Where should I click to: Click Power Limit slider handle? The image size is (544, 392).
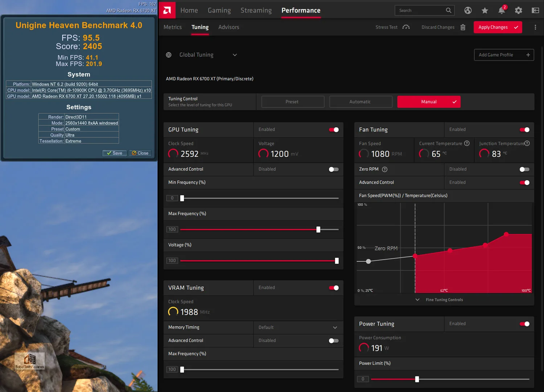click(417, 379)
